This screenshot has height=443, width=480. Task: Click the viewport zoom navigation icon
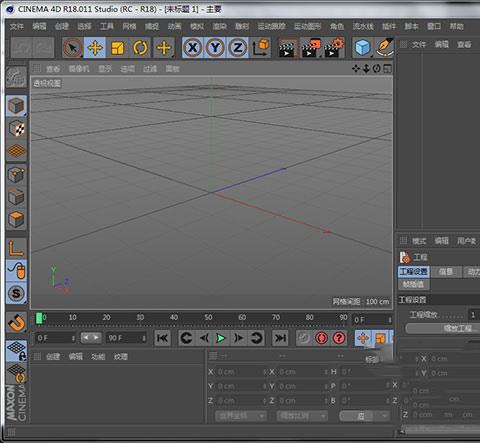pyautogui.click(x=366, y=68)
